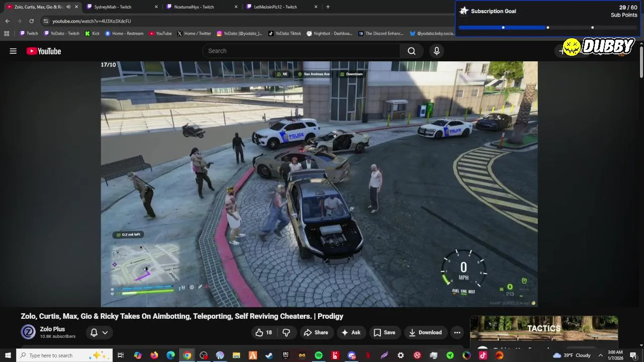Like the video with thumbs up
Image resolution: width=644 pixels, height=362 pixels.
pyautogui.click(x=264, y=332)
